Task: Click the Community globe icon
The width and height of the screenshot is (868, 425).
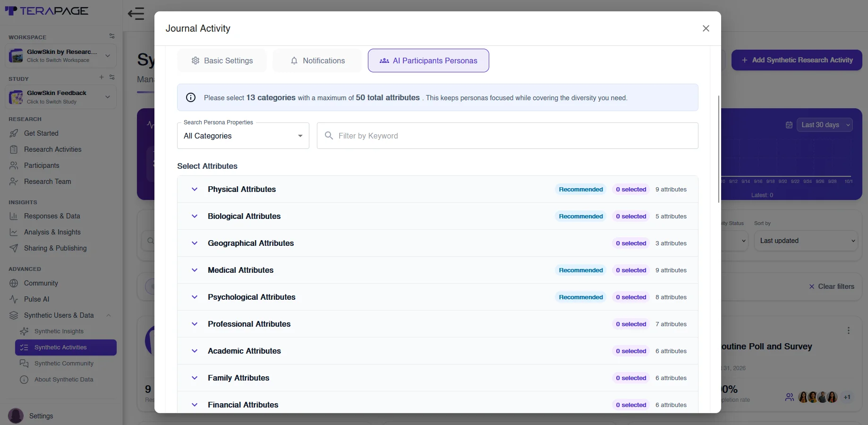Action: point(14,283)
